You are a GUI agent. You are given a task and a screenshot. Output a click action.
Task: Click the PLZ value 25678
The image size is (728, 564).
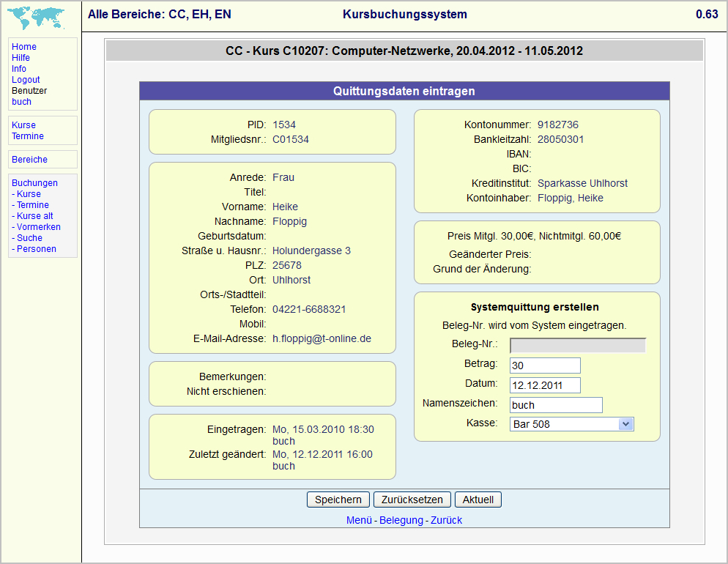pos(287,266)
